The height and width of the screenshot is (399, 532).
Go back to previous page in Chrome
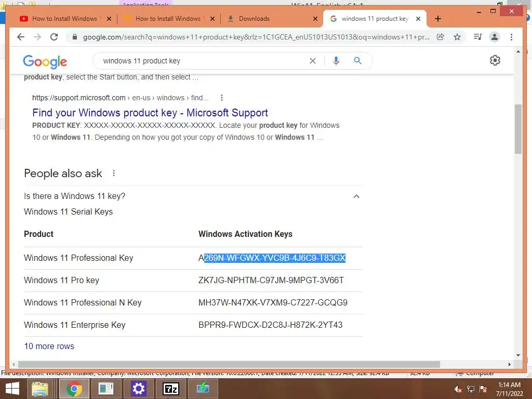(21, 37)
